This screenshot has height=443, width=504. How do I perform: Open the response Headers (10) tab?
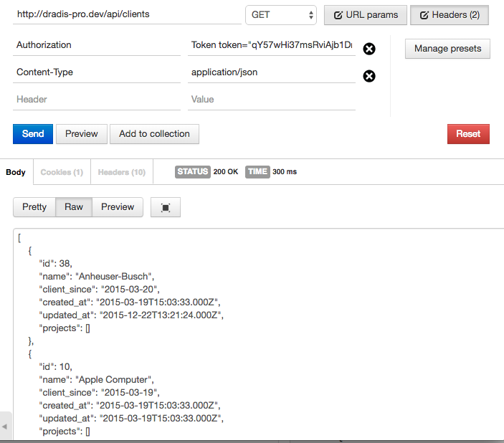[122, 172]
